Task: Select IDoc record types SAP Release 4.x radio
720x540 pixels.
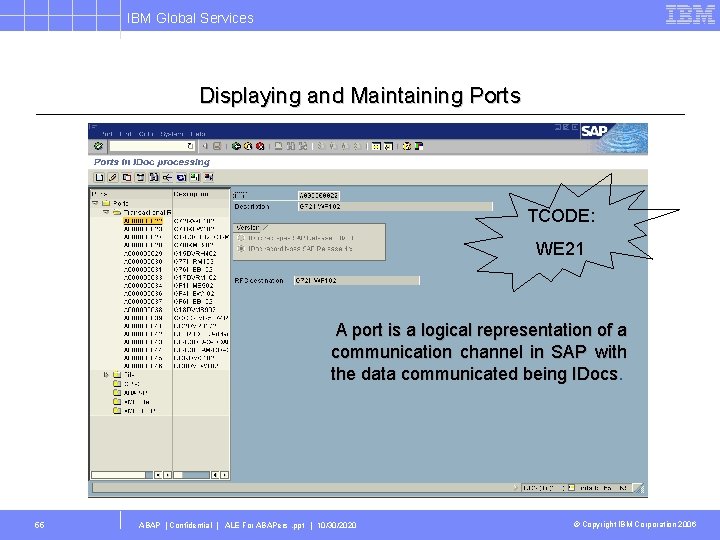Action: (241, 248)
